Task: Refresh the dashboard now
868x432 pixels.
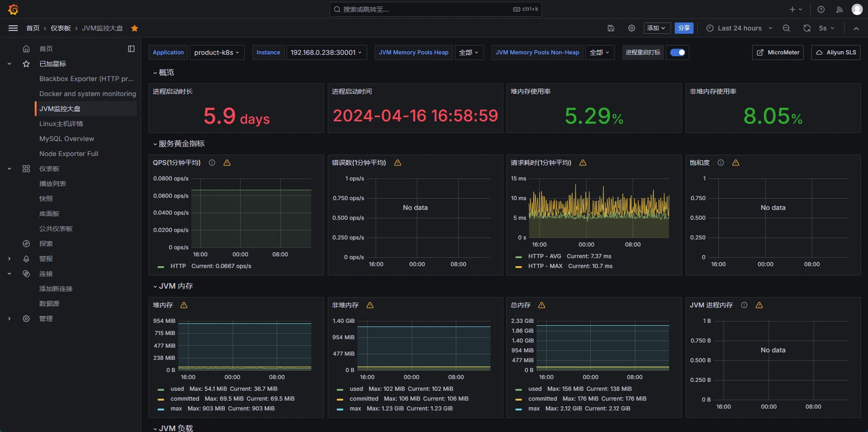Action: [807, 28]
